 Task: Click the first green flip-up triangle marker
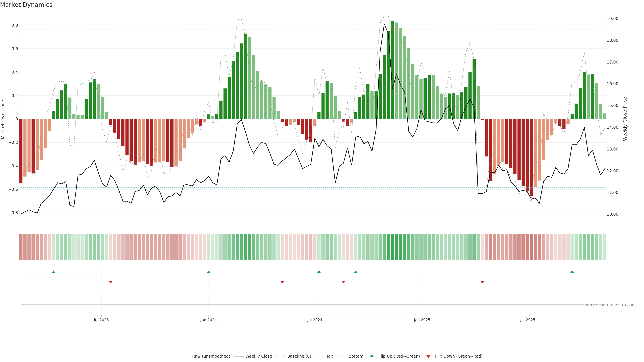click(x=53, y=272)
